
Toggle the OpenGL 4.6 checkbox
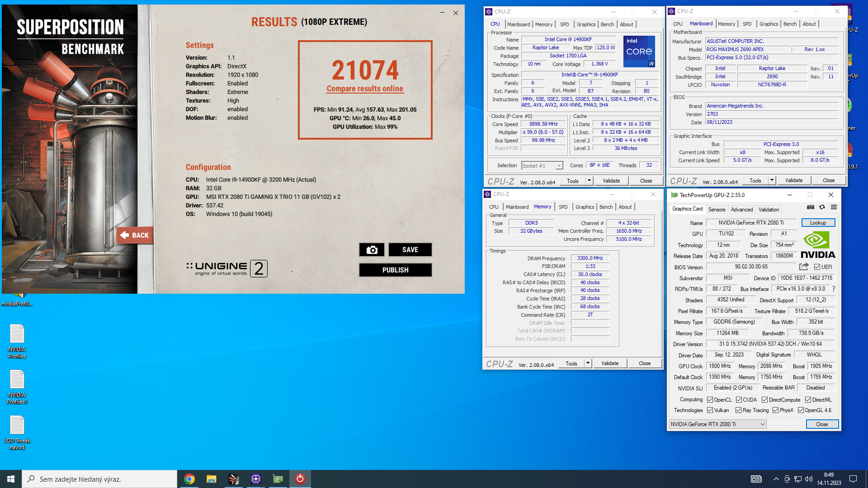(x=801, y=410)
